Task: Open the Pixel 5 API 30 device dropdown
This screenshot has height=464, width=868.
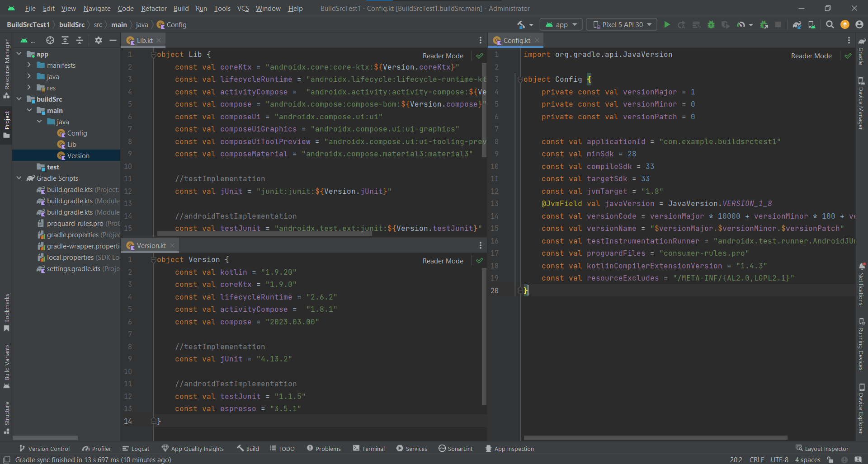Action: click(x=622, y=24)
